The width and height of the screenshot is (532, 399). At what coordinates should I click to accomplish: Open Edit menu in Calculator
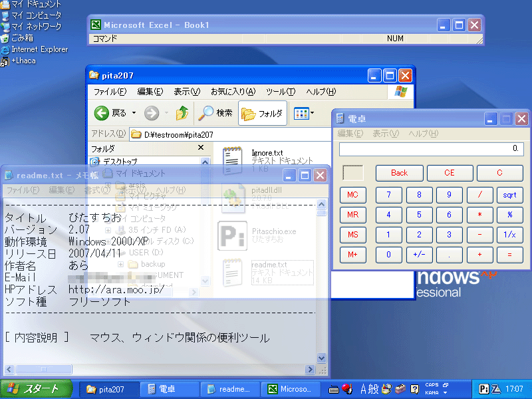point(350,134)
